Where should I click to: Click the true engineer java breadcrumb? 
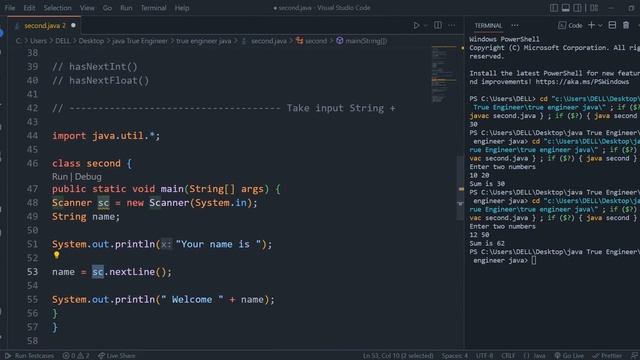point(204,41)
